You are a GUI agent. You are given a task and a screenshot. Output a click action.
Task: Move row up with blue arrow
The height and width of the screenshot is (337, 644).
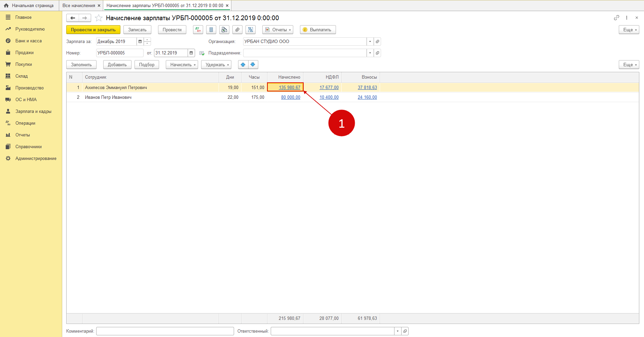point(243,65)
